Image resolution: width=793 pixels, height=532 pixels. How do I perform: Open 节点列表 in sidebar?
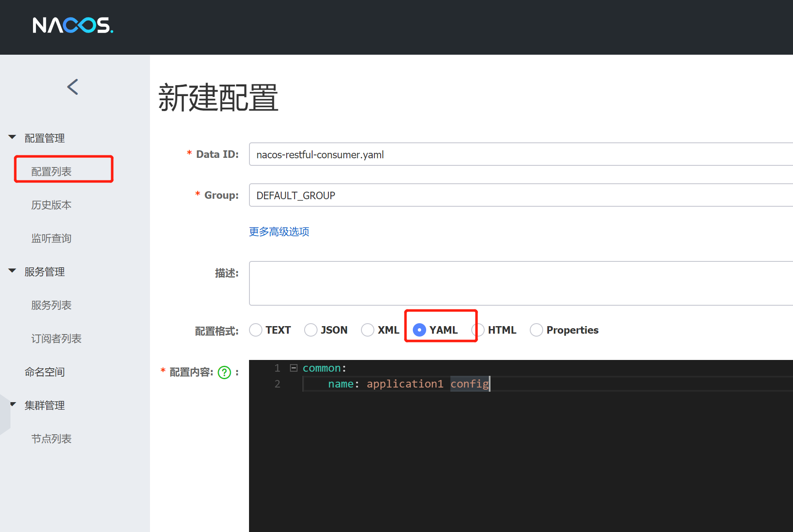(x=51, y=438)
